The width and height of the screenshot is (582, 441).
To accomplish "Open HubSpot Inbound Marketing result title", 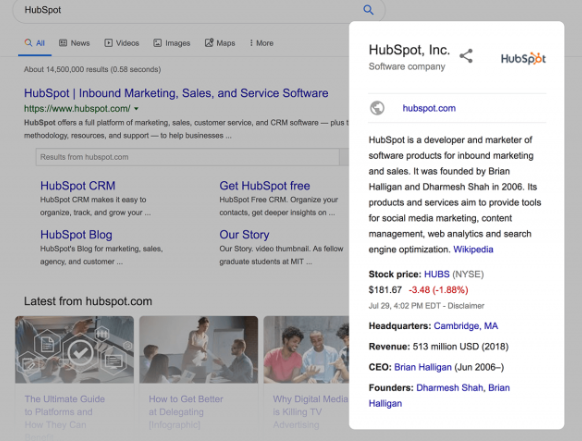I will (176, 93).
